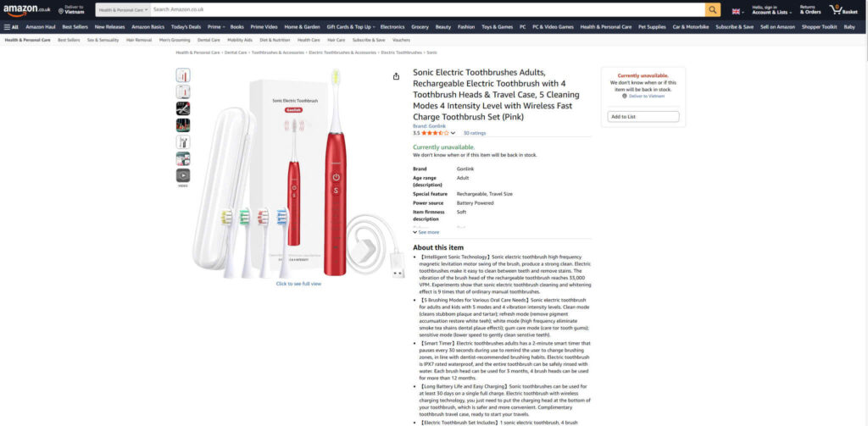
Task: Click the orange search magnifier button
Action: click(x=712, y=10)
